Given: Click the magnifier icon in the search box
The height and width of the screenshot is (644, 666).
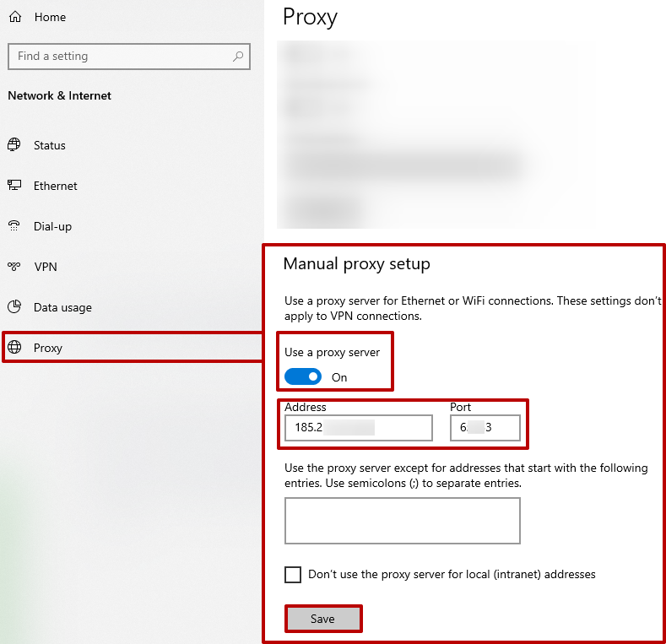Looking at the screenshot, I should (238, 57).
